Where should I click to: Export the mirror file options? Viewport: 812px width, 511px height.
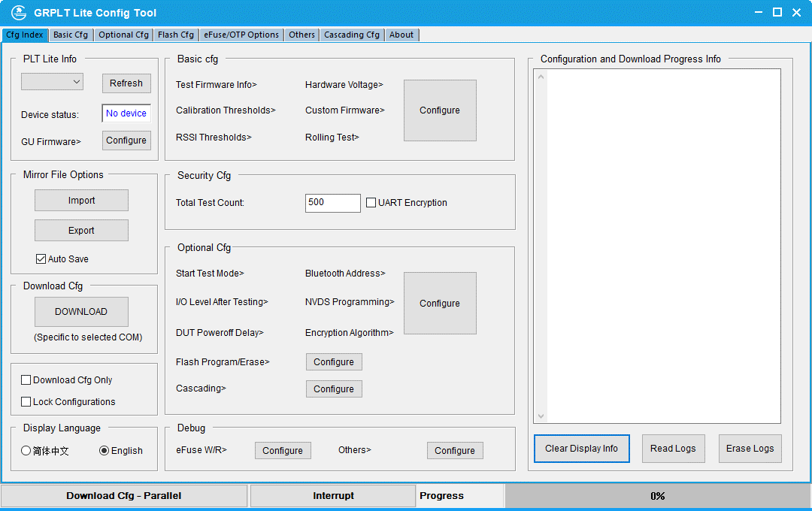click(x=80, y=230)
